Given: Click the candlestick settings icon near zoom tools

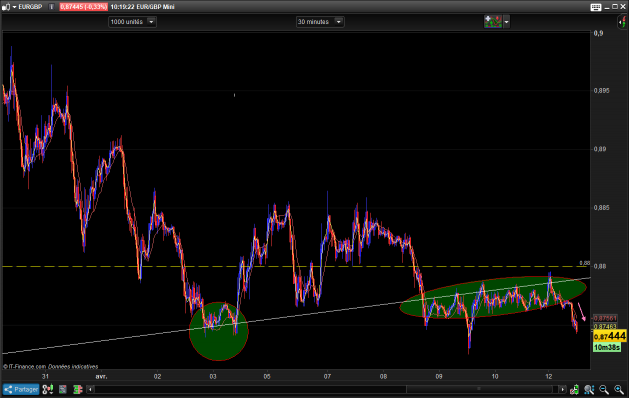Looking at the screenshot, I should coord(574,389).
